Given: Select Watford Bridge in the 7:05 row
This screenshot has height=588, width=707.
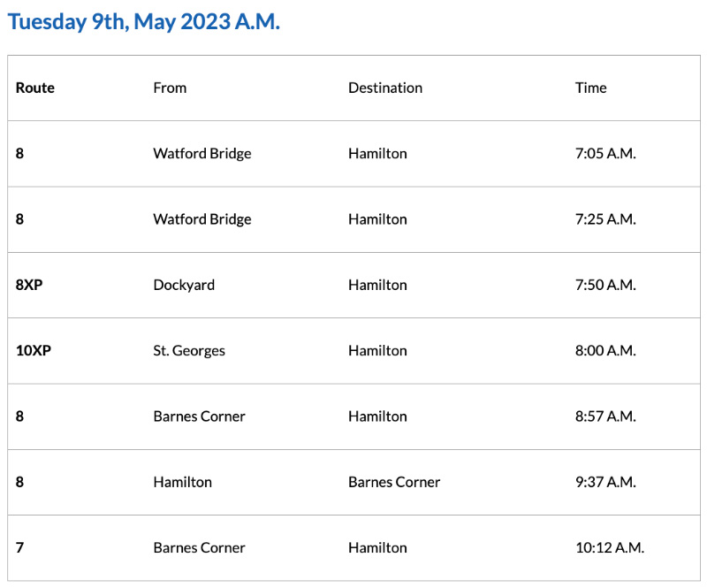Looking at the screenshot, I should 202,153.
